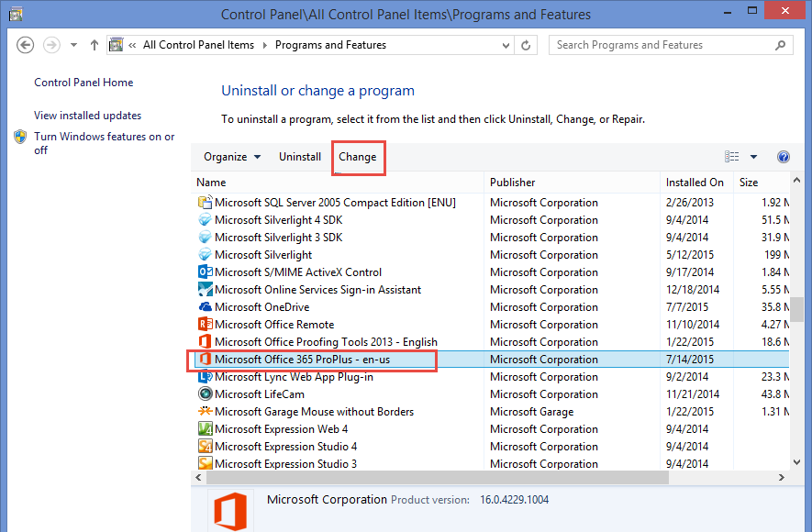Open address bar history dropdown

click(503, 45)
